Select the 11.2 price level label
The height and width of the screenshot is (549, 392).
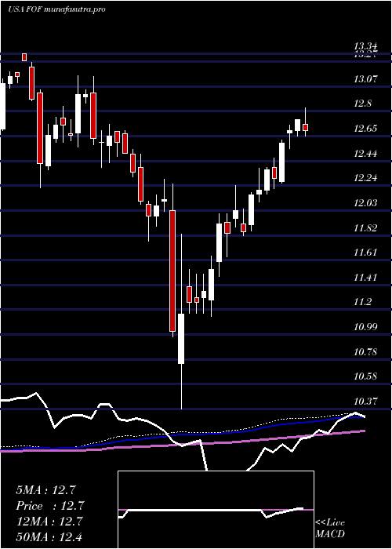(364, 302)
